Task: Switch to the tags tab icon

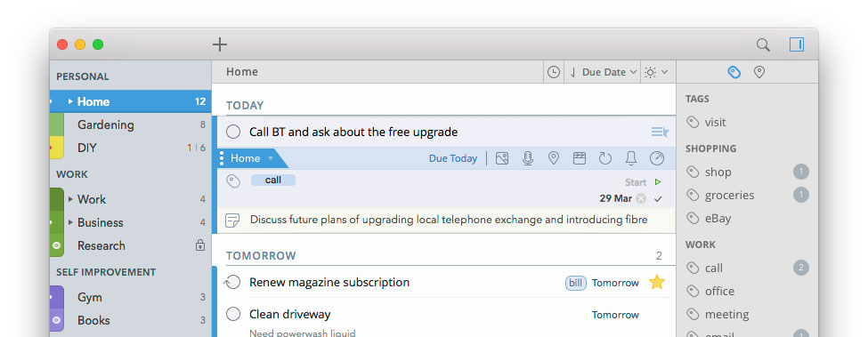Action: (x=734, y=72)
